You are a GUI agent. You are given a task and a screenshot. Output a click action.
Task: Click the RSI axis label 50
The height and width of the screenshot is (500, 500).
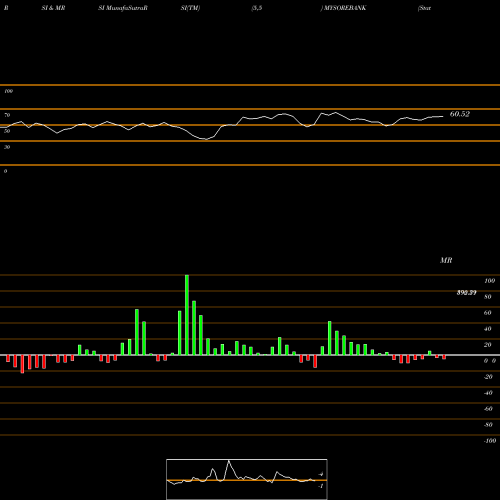pos(7,131)
